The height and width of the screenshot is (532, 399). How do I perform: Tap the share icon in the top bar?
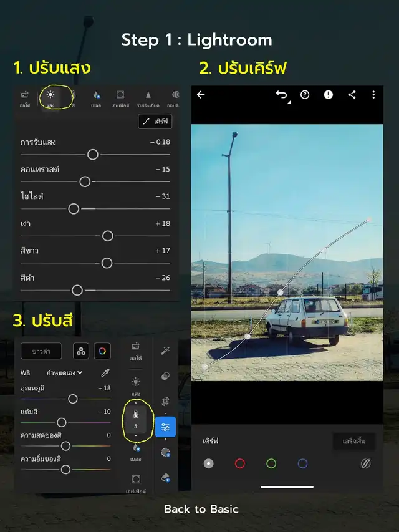352,95
